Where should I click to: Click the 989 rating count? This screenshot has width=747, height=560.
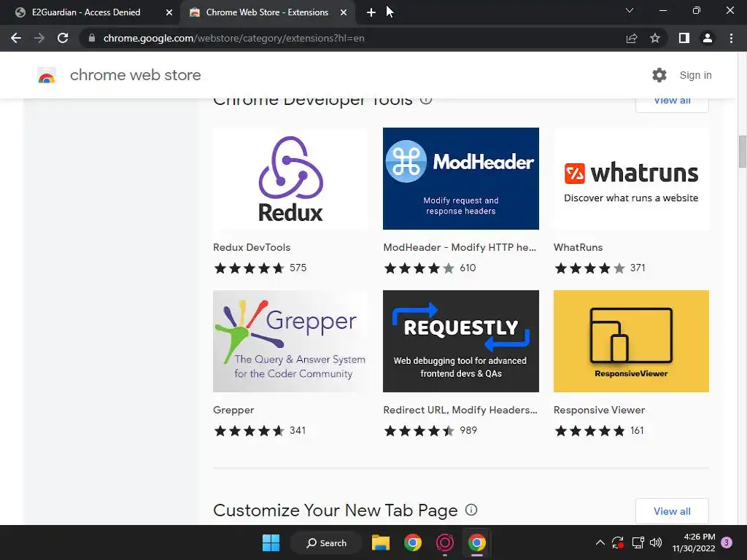(468, 430)
